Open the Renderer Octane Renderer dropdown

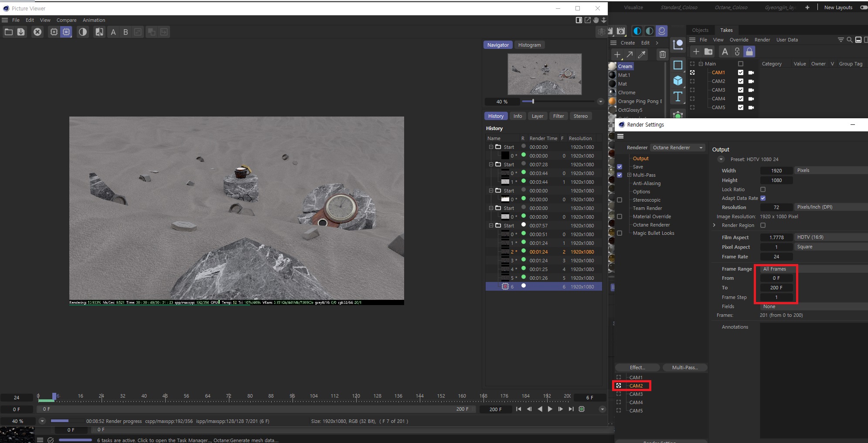677,148
